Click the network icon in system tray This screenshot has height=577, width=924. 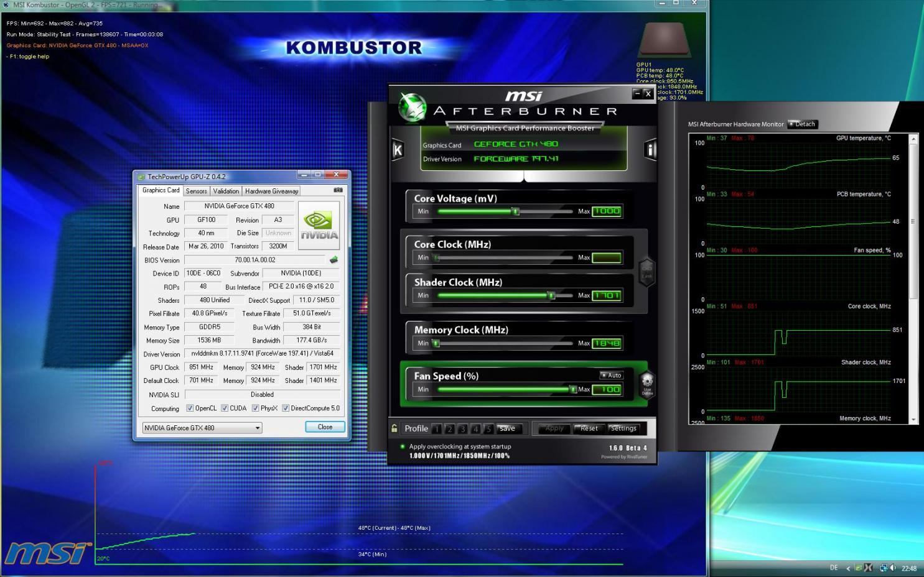(x=882, y=568)
